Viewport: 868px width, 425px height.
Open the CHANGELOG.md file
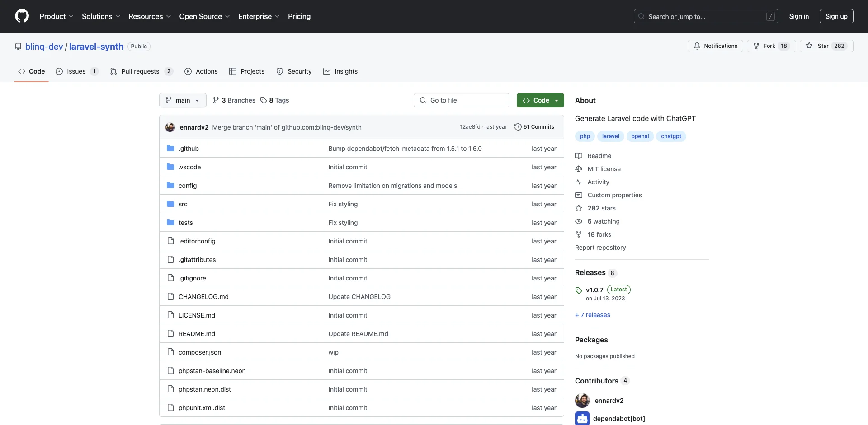(x=203, y=297)
